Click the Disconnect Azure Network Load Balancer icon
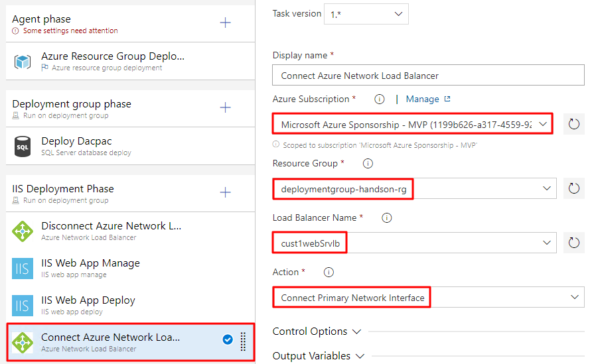 [x=23, y=231]
